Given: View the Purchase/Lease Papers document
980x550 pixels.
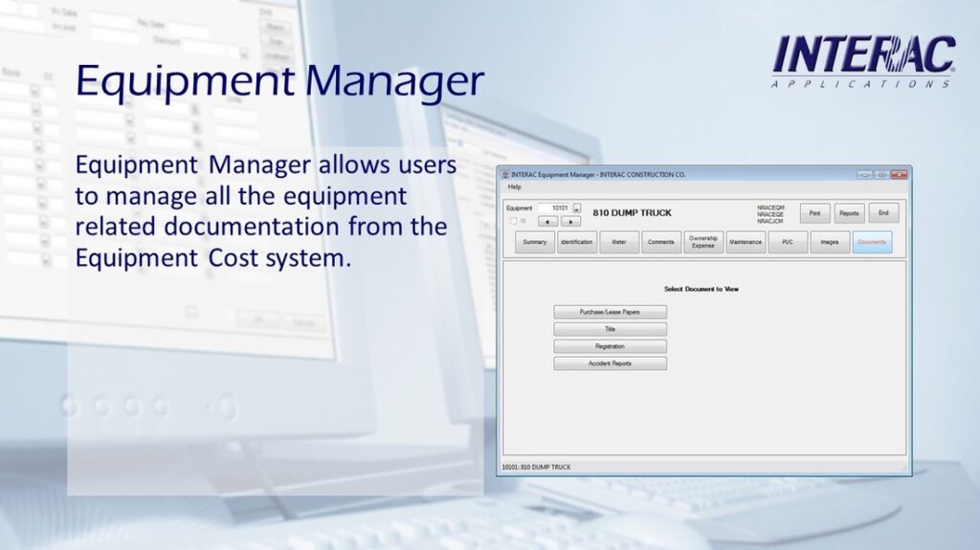Looking at the screenshot, I should coord(610,312).
